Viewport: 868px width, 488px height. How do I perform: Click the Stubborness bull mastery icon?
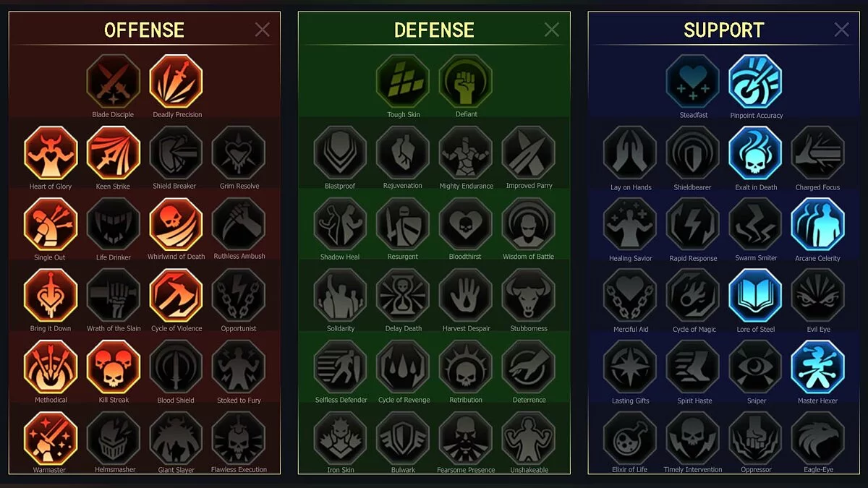[x=529, y=296]
